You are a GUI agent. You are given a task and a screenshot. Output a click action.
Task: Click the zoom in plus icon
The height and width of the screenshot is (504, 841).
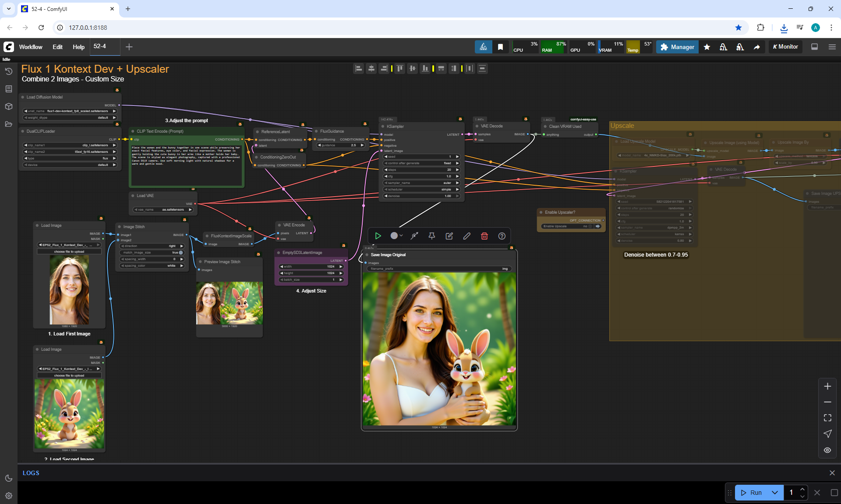tap(827, 386)
